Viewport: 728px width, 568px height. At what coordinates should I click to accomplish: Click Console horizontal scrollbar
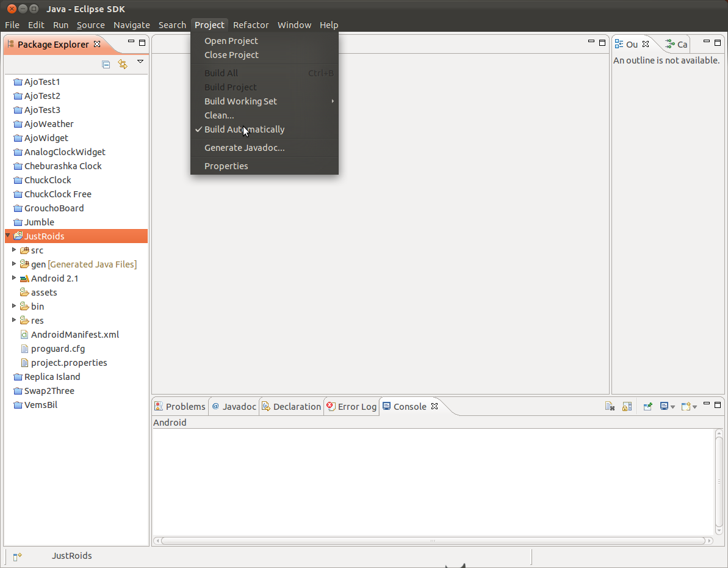click(x=433, y=541)
